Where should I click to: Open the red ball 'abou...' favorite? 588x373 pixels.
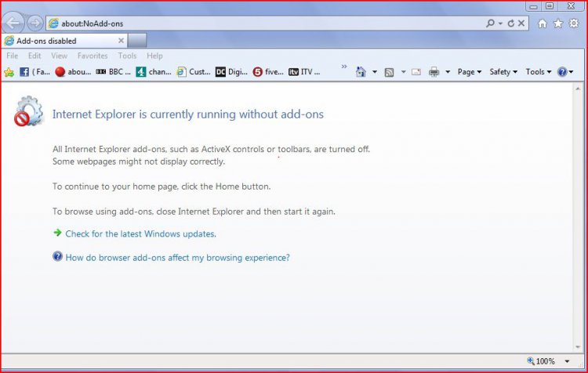tap(73, 71)
